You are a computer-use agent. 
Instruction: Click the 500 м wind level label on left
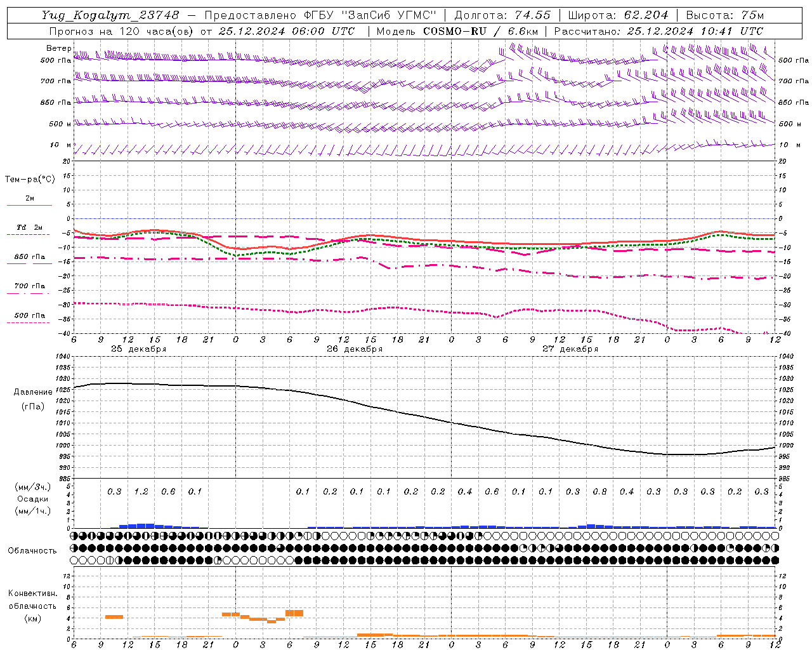point(60,124)
